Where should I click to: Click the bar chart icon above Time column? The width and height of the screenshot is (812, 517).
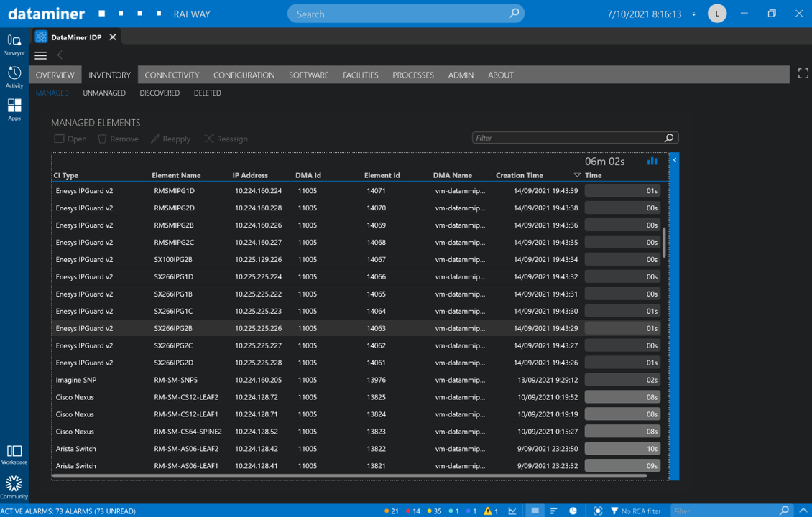(x=652, y=161)
